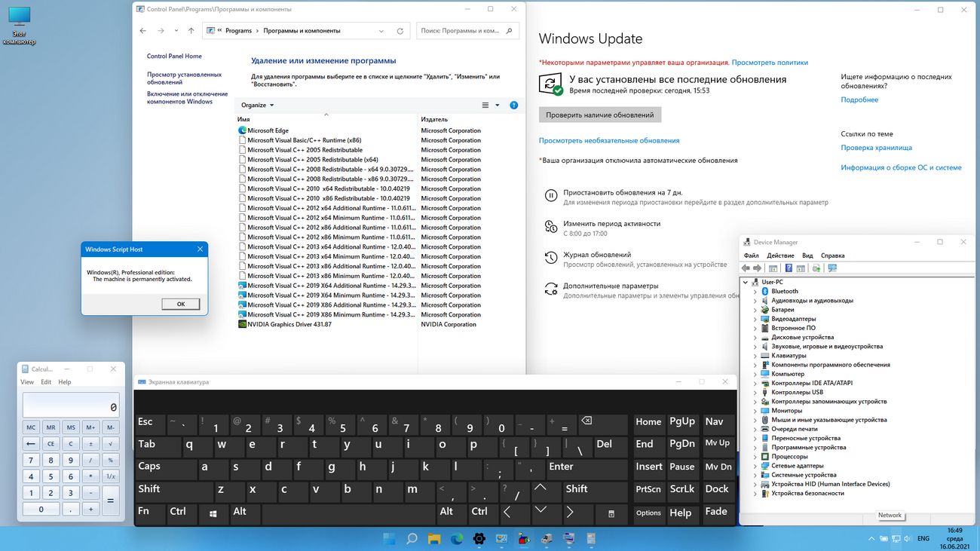The image size is (980, 551).
Task: Launch Microsoft Edge from the taskbar
Action: tap(457, 539)
